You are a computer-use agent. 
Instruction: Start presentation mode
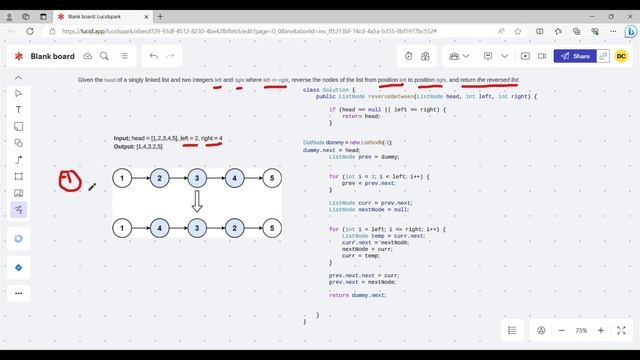(x=525, y=56)
